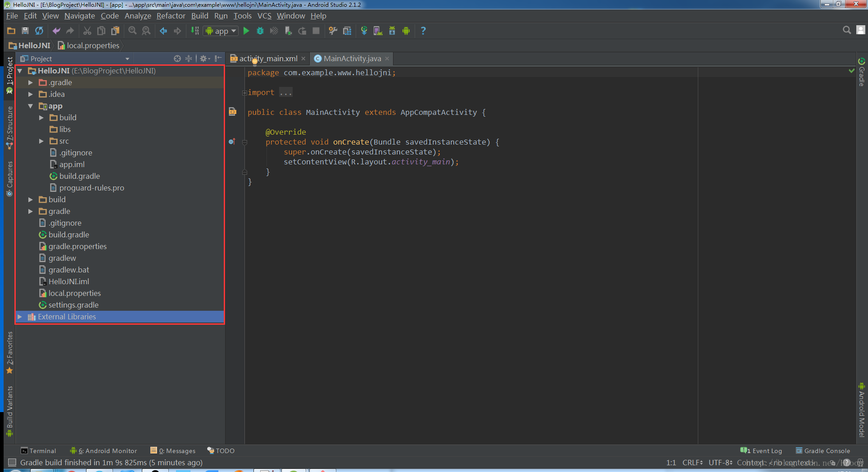Expand the import statement fold

pyautogui.click(x=244, y=93)
